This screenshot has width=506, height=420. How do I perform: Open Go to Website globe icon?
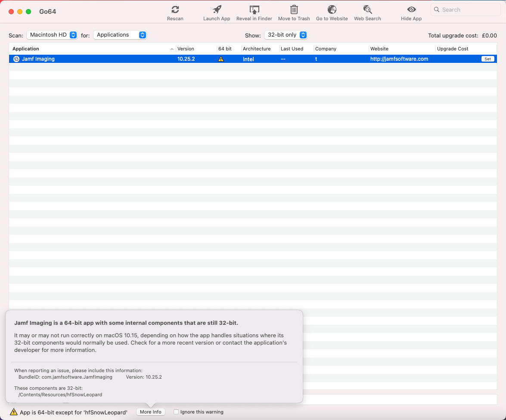(x=332, y=10)
